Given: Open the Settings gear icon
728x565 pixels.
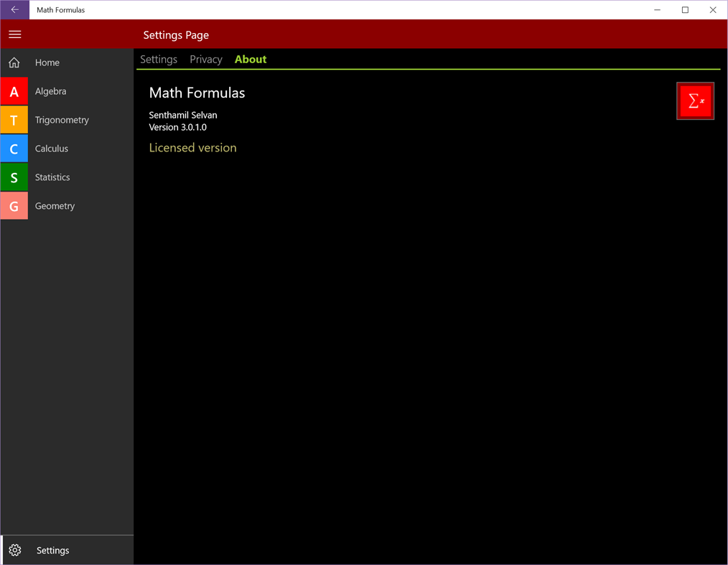Looking at the screenshot, I should 17,550.
